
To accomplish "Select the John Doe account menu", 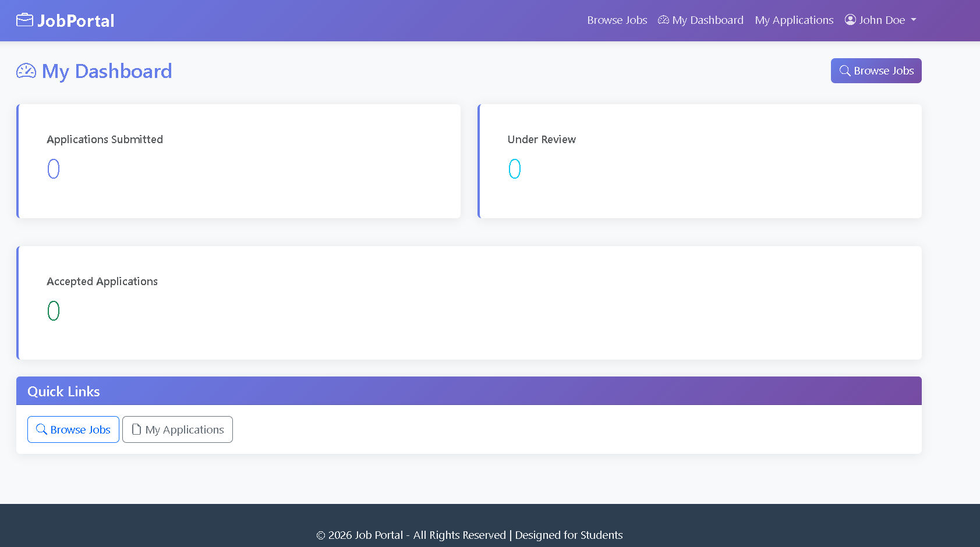I will pyautogui.click(x=880, y=20).
